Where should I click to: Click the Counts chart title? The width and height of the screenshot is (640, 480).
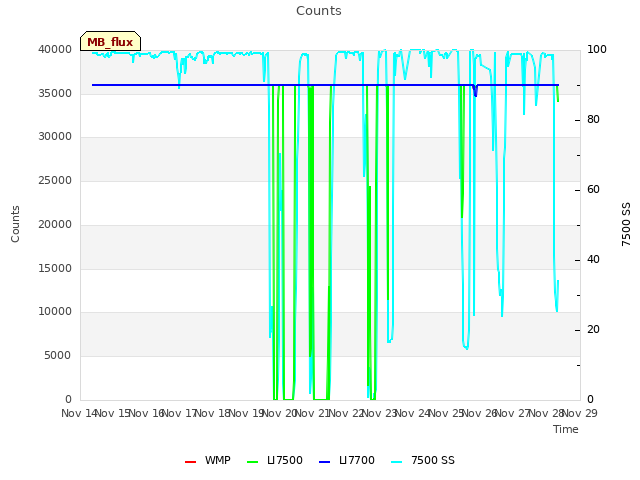(319, 11)
